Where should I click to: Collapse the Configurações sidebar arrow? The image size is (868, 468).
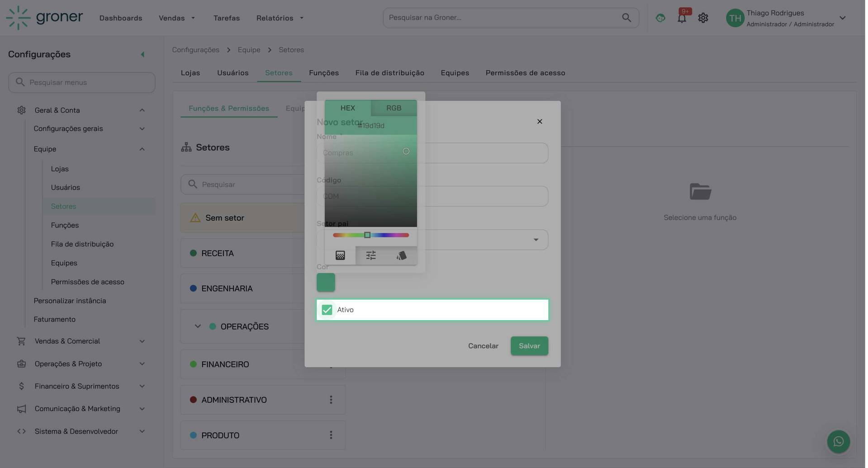[142, 55]
